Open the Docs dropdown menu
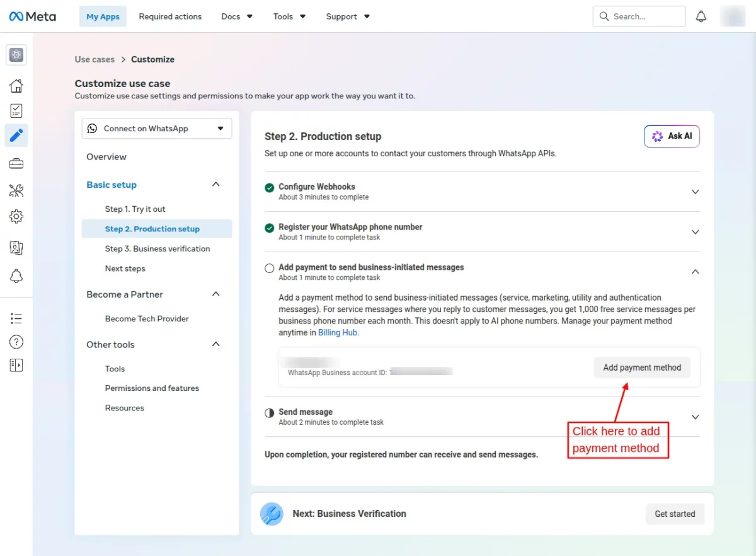 (237, 16)
